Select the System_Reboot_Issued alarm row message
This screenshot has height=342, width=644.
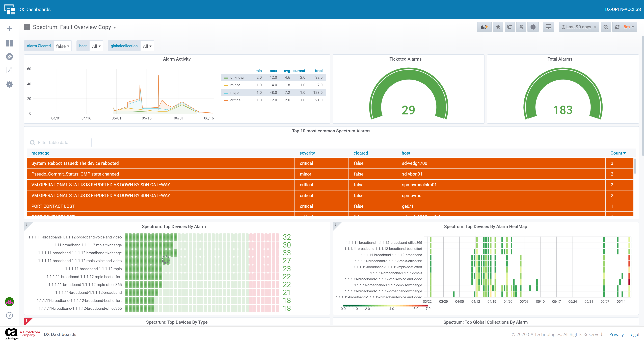click(75, 163)
